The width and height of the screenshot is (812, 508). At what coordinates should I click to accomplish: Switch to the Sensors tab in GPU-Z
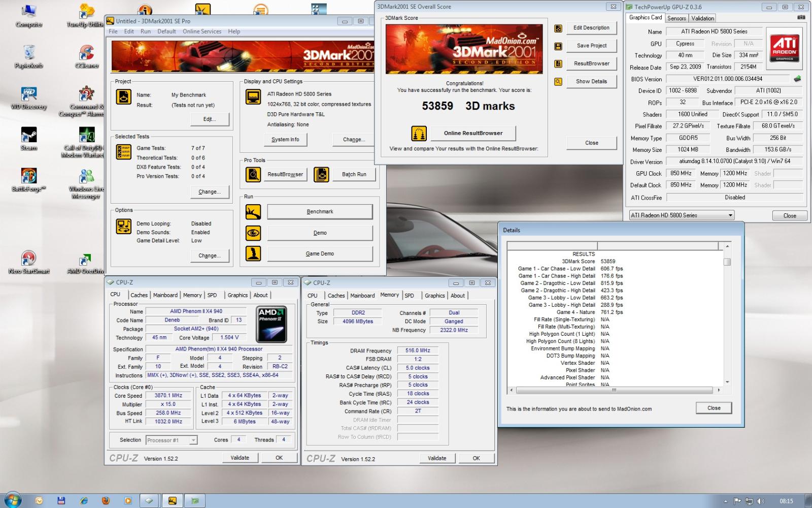pos(676,18)
